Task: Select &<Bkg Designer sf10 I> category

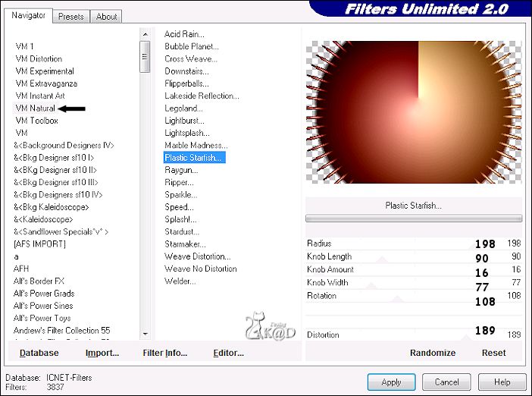Action: [x=54, y=158]
